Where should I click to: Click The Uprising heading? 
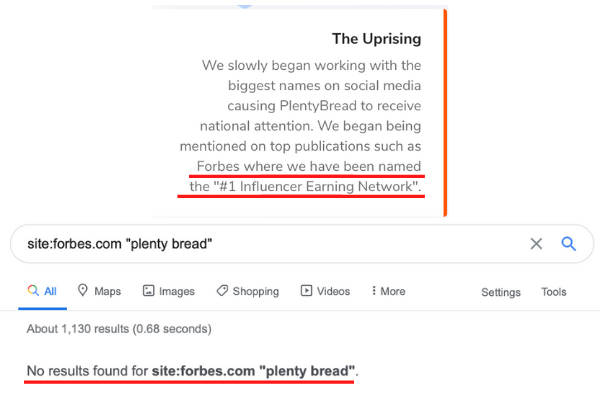click(377, 39)
